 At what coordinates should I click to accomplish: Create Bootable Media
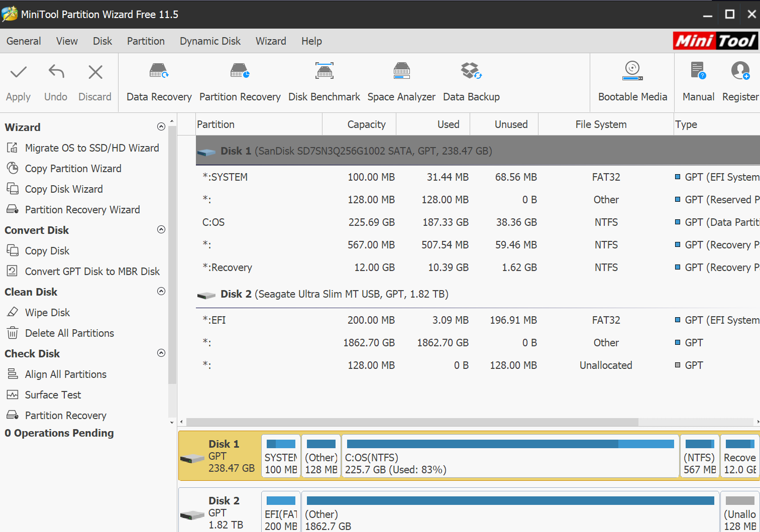[x=632, y=83]
